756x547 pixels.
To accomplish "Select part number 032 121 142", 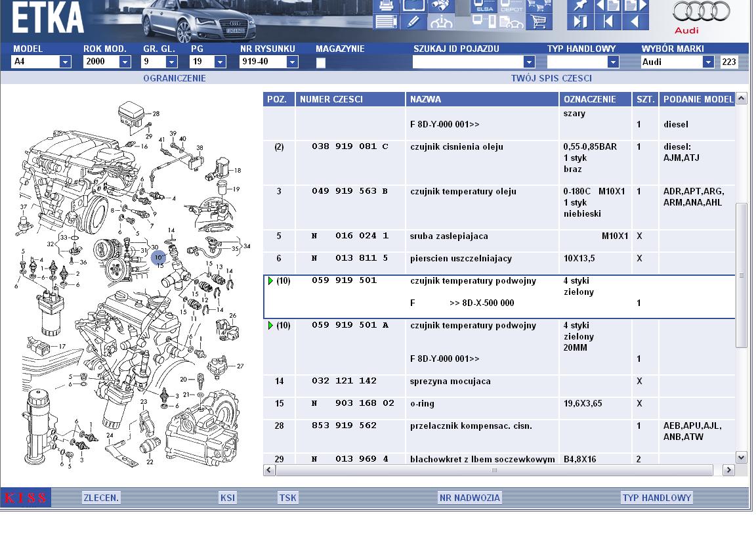I will [x=344, y=381].
